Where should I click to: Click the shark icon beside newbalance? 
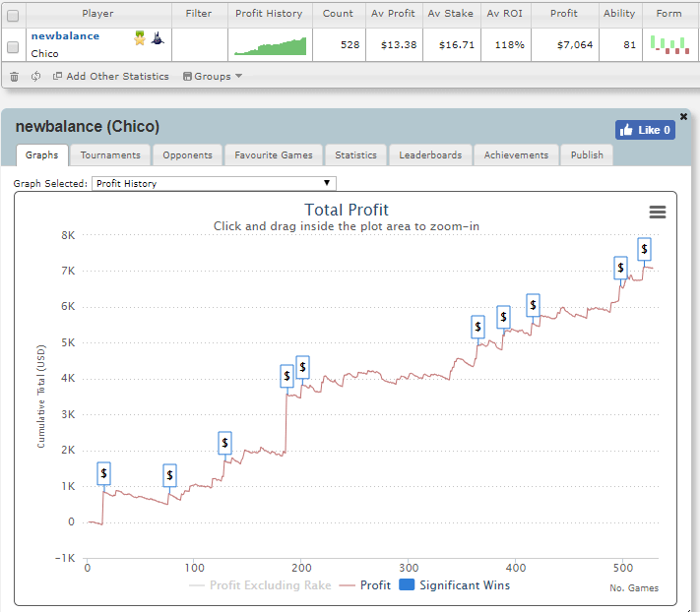pyautogui.click(x=158, y=38)
